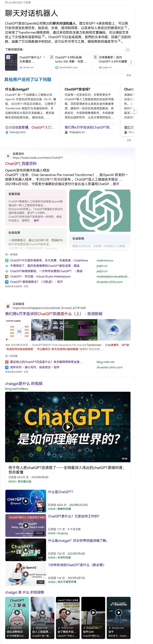Click the thepaper.cn source under ChatGPT安全吗
This screenshot has width=153, height=644.
(x=77, y=132)
